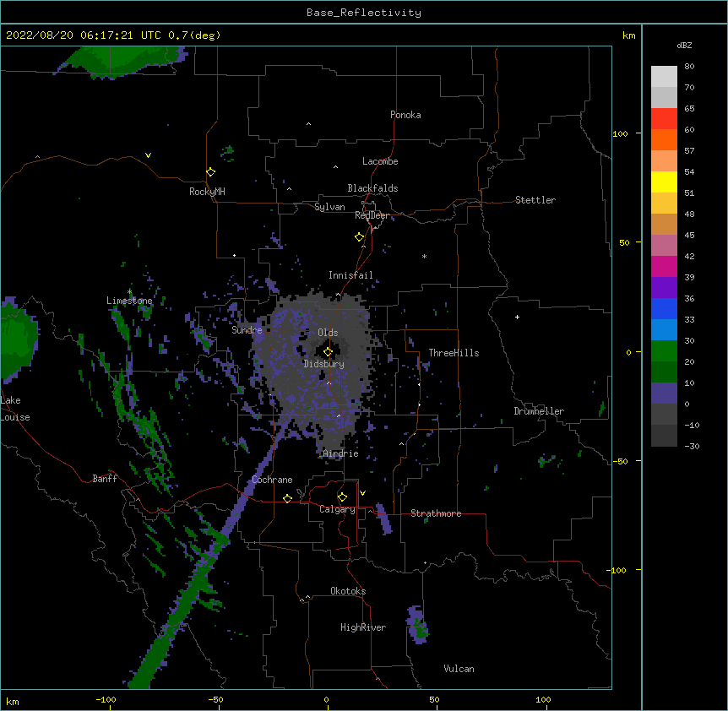Pick the yellow diamond marker below Cochrane
This screenshot has height=711, width=728.
(287, 498)
